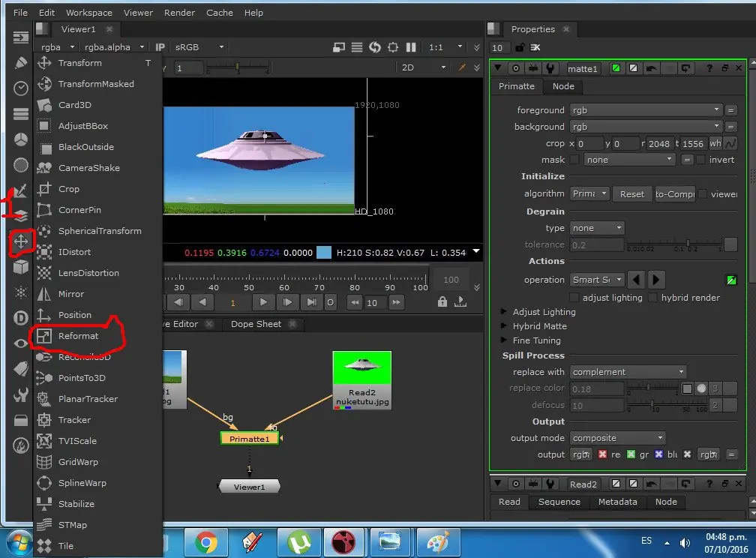The height and width of the screenshot is (558, 756).
Task: Toggle the viewer ROI icon
Action: pos(393,47)
